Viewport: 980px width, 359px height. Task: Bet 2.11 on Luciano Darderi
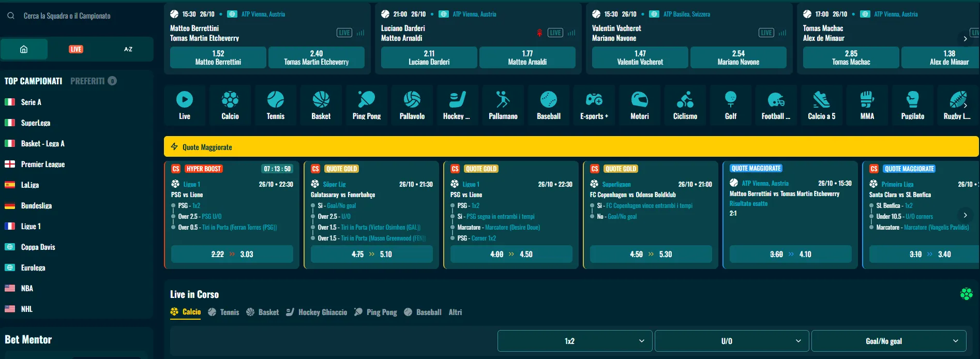coord(429,57)
